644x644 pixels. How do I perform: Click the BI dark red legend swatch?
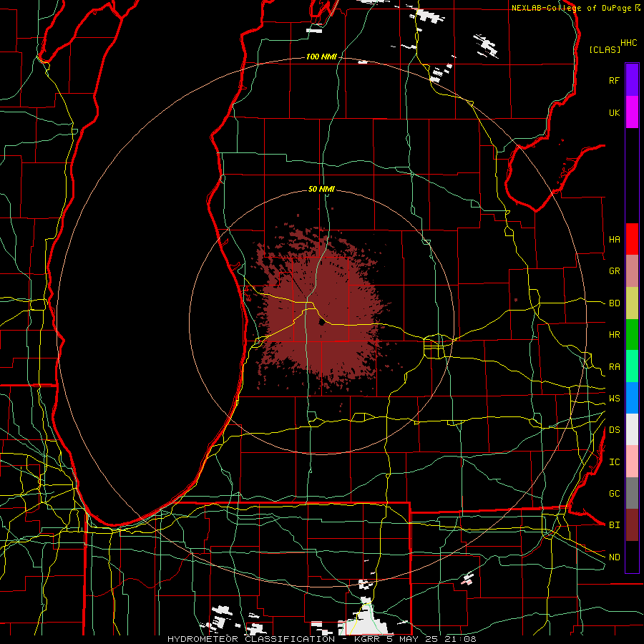632,525
